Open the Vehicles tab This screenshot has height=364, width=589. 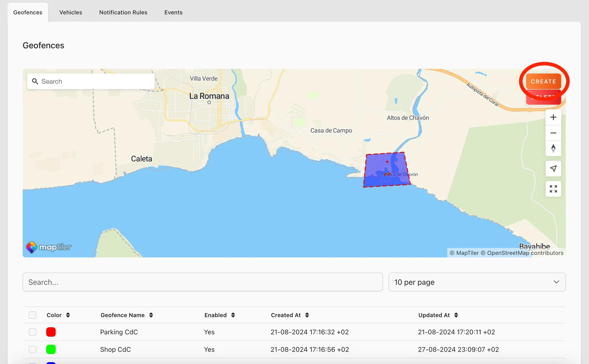[x=71, y=12]
